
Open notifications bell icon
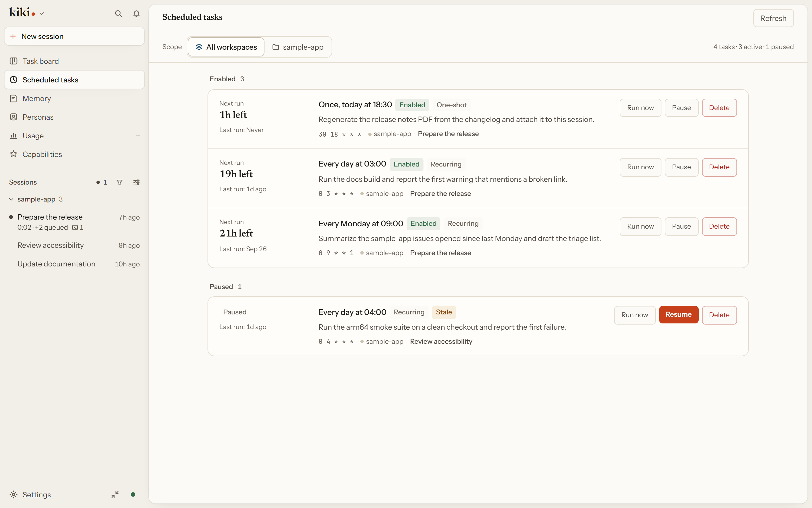136,14
